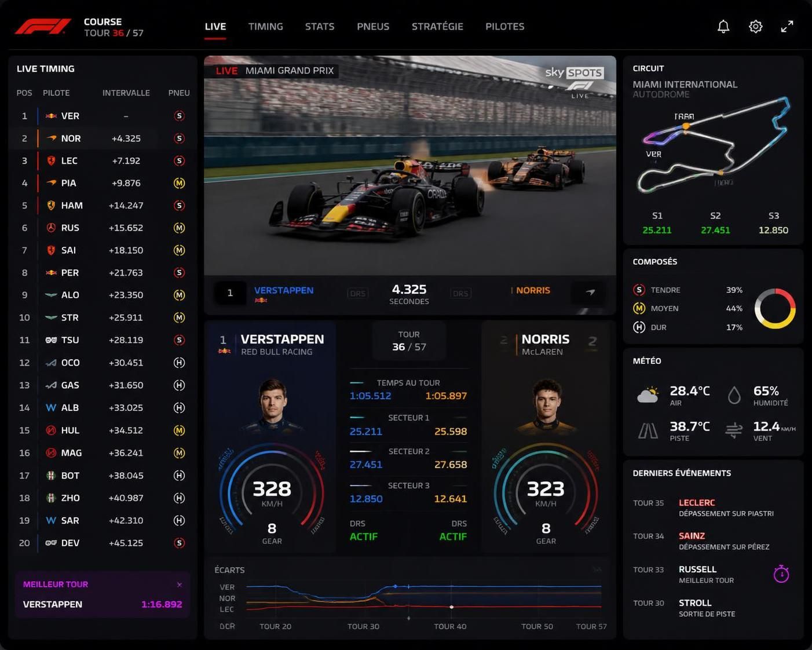The image size is (812, 650).
Task: Click the medium tyre icon in PIA row
Action: [x=180, y=183]
